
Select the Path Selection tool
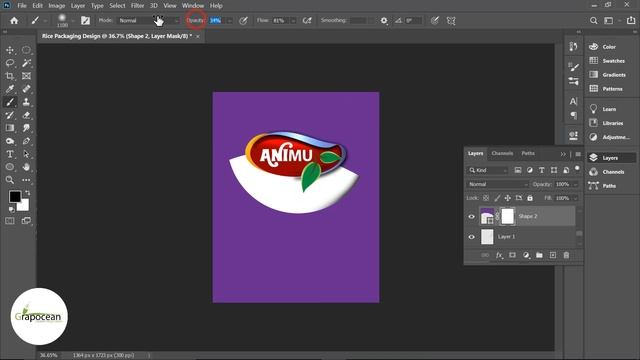pyautogui.click(x=26, y=154)
